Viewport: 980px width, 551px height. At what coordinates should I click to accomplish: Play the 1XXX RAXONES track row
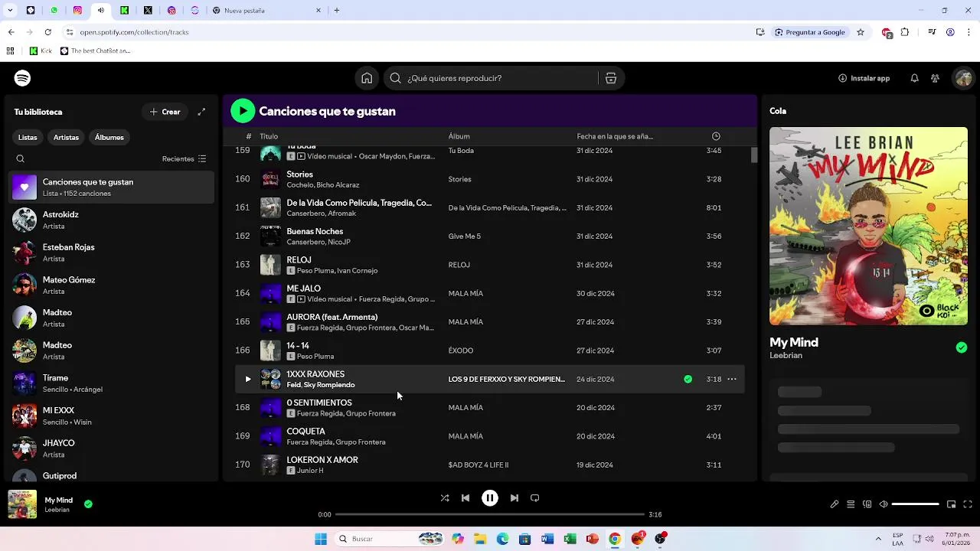[x=247, y=379]
